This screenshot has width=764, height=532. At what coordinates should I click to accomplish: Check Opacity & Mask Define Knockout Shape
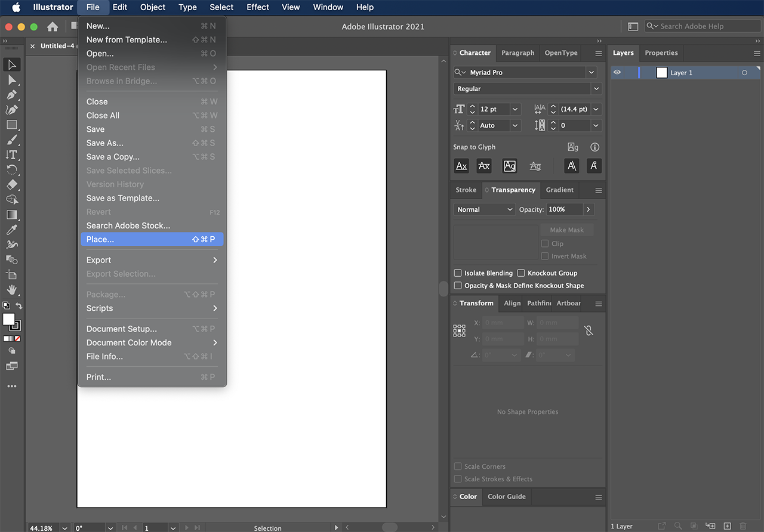[458, 286]
